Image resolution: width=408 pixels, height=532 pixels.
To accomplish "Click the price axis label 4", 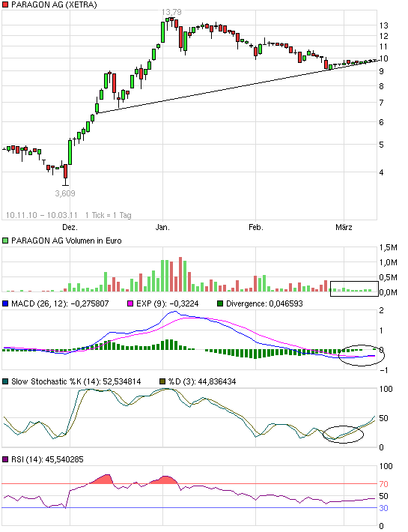I will [382, 172].
